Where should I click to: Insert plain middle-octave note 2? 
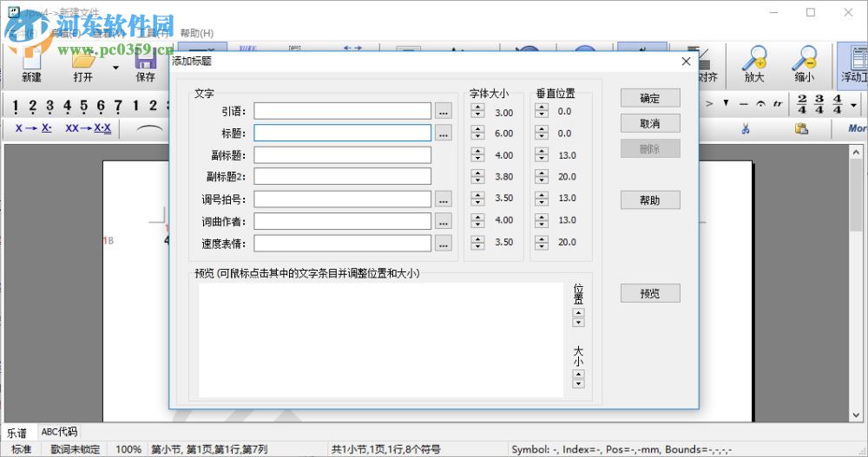point(153,105)
